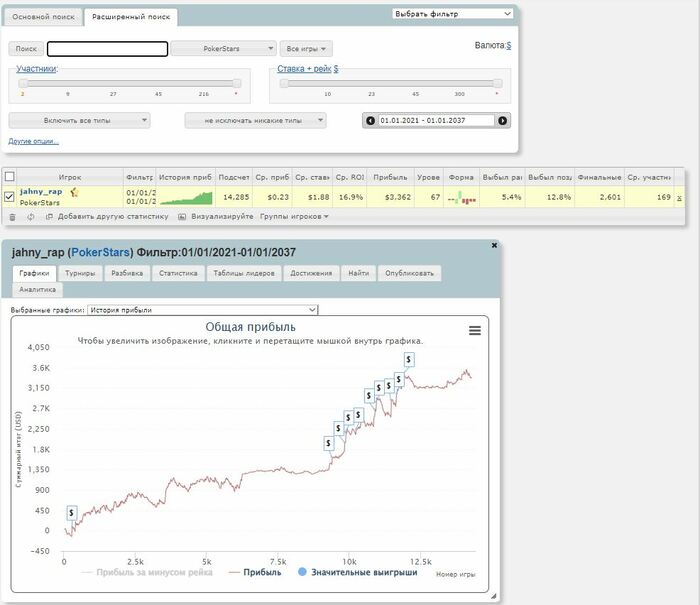The image size is (700, 605).
Task: Click the Валюта $ currency link
Action: 508,46
